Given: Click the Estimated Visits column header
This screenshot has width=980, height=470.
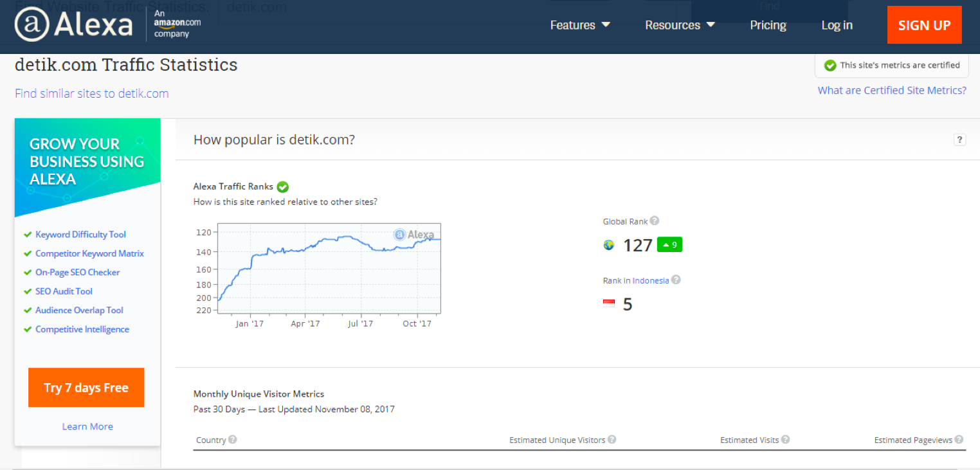Looking at the screenshot, I should 749,440.
